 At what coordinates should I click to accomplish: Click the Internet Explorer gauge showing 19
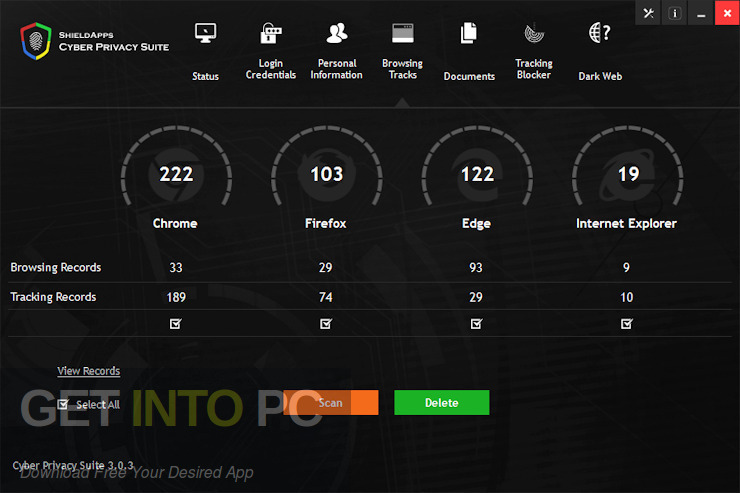pyautogui.click(x=628, y=167)
